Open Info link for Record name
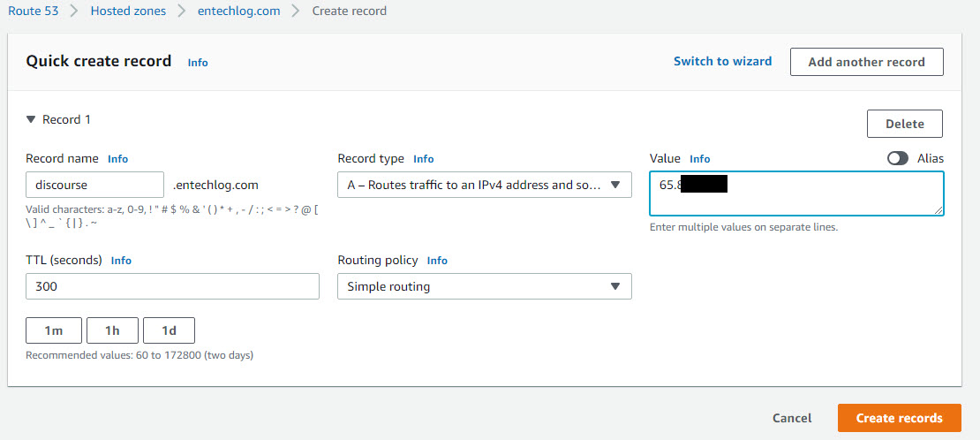The image size is (980, 440). tap(117, 159)
